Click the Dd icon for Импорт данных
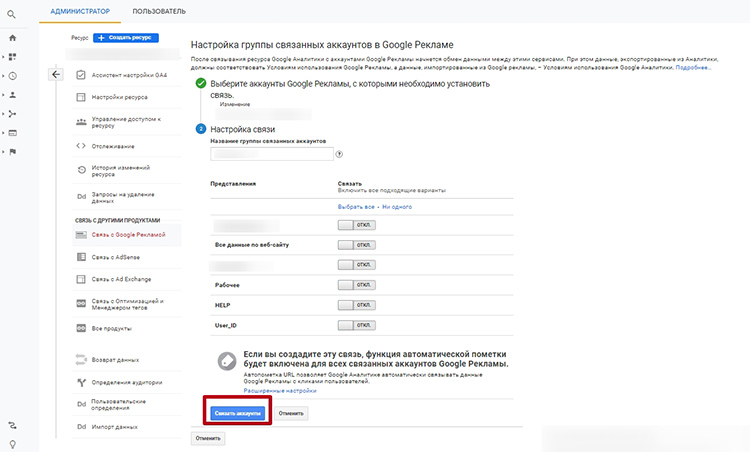Screen dimensions: 750x452 click(81, 427)
